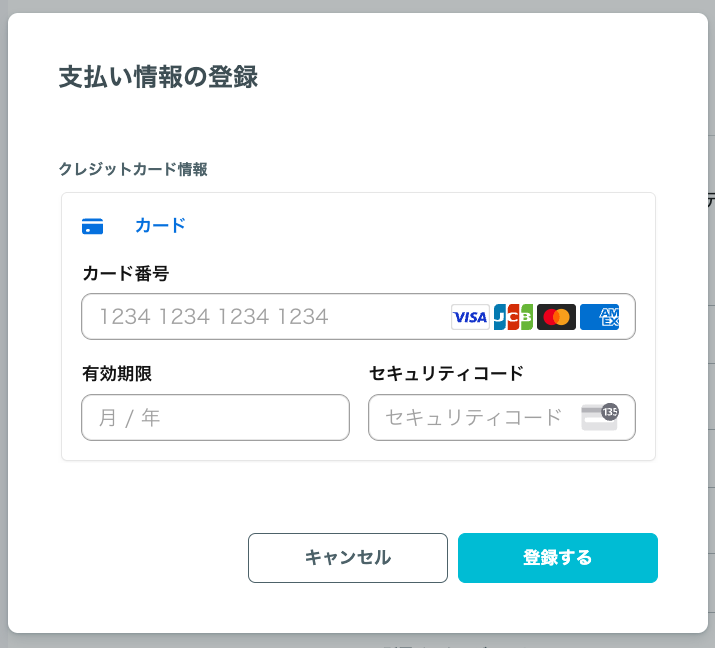Select the カード payment method tab
Screen dimensions: 715x648
click(x=134, y=226)
